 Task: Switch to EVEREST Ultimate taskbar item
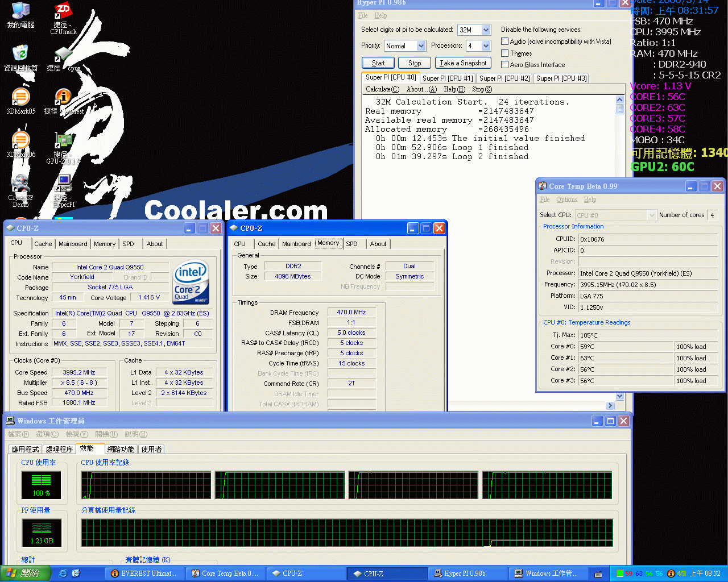146,573
